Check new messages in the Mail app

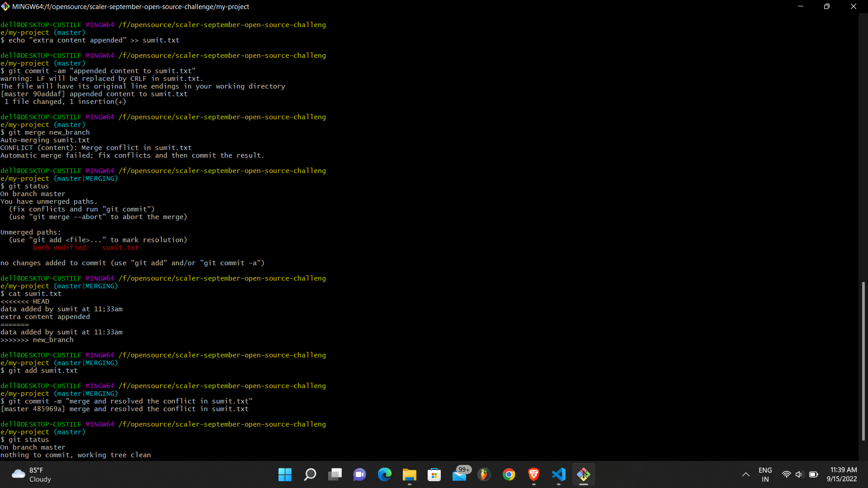point(459,475)
